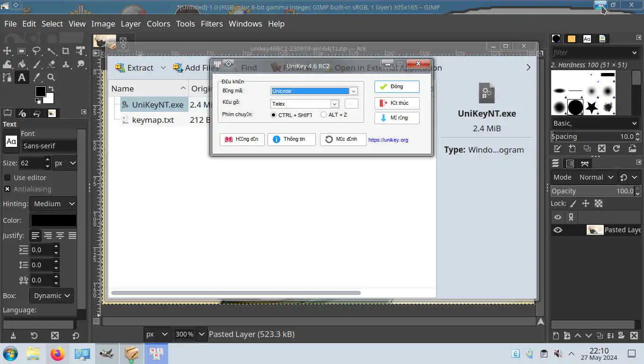Toggle the Antialiasing checkbox

pos(7,189)
